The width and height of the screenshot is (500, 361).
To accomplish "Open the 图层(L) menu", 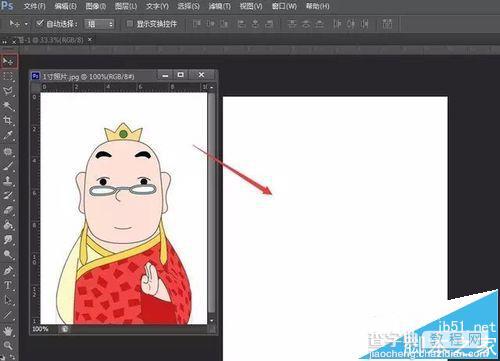I will 126,6.
